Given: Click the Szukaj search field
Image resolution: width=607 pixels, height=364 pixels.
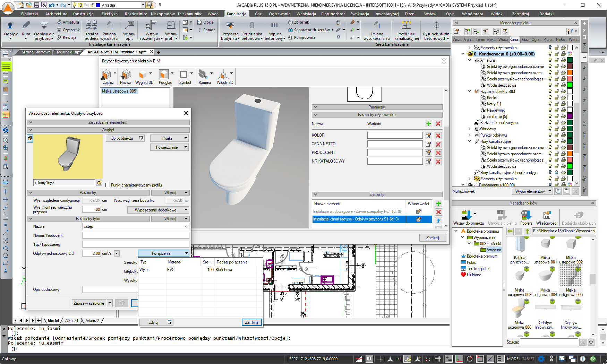Looking at the screenshot, I should (549, 342).
